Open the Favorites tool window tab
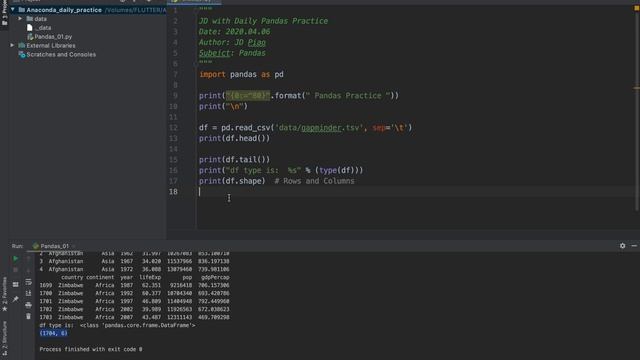640x360 pixels. pos(4,294)
